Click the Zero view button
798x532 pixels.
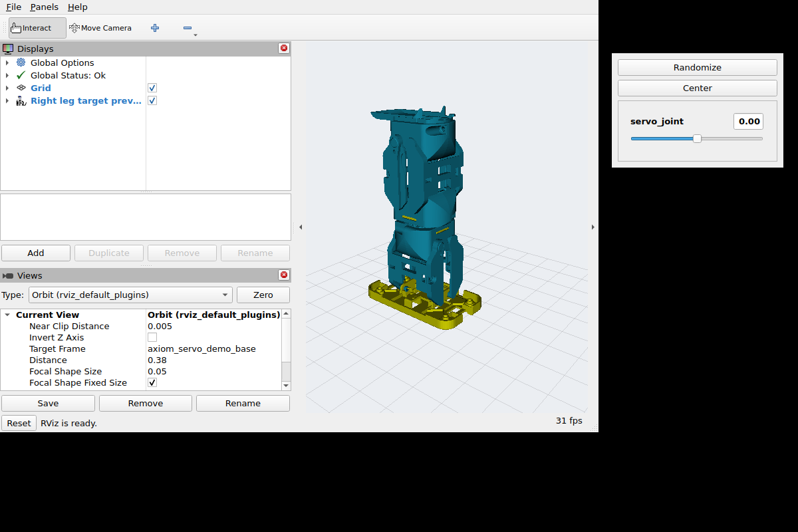point(263,295)
